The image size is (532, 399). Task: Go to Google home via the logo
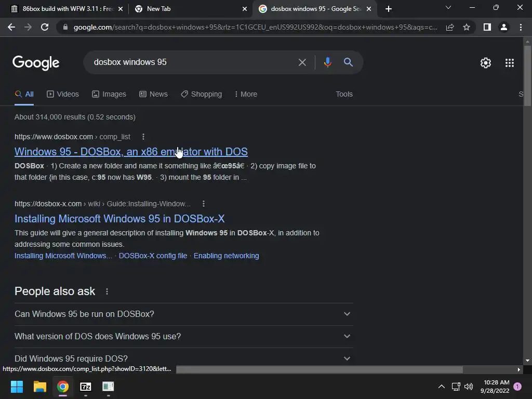pyautogui.click(x=36, y=63)
